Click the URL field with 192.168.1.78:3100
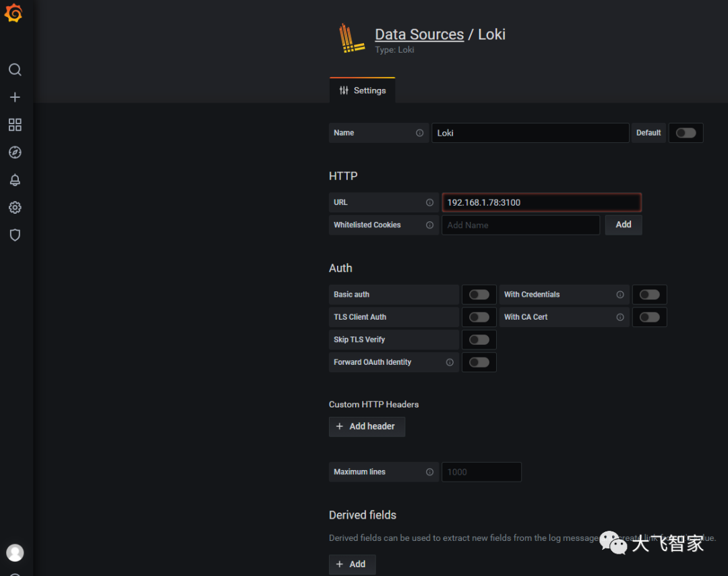Image resolution: width=728 pixels, height=576 pixels. tap(541, 202)
